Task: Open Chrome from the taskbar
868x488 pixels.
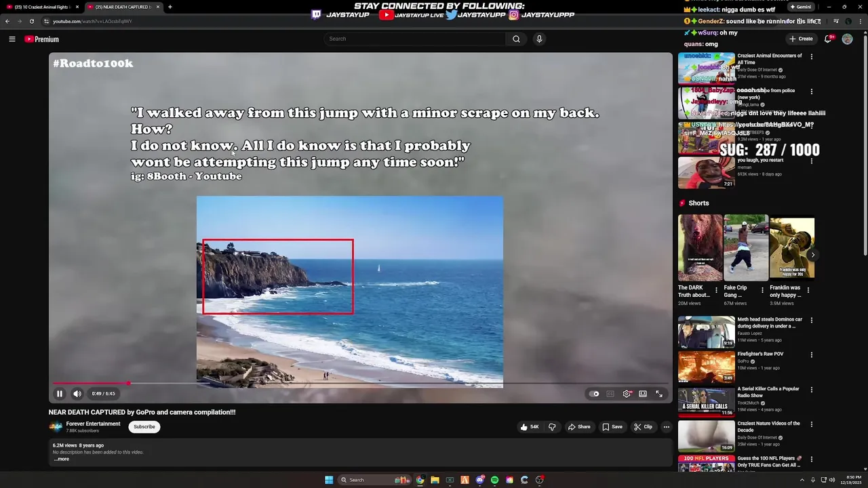Action: click(420, 480)
